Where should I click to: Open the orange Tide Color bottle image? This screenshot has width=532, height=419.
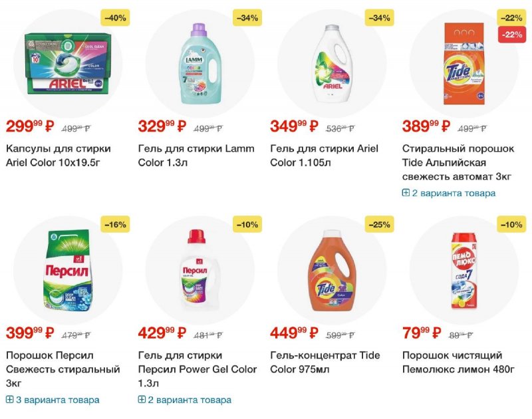(332, 271)
